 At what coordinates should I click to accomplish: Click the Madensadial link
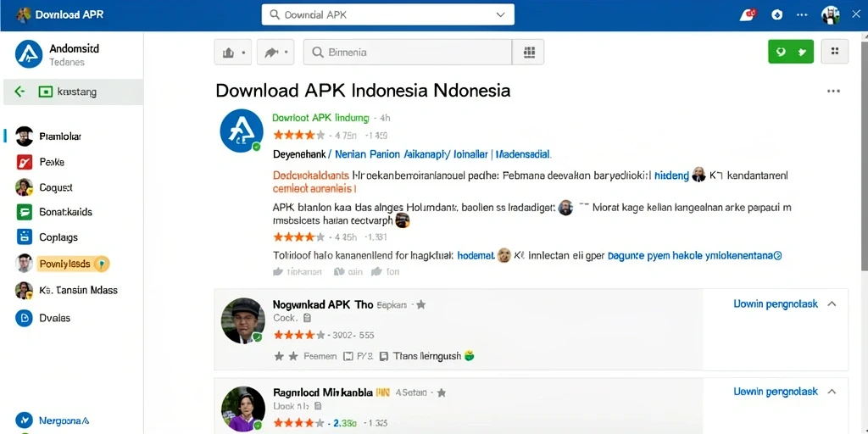[522, 154]
